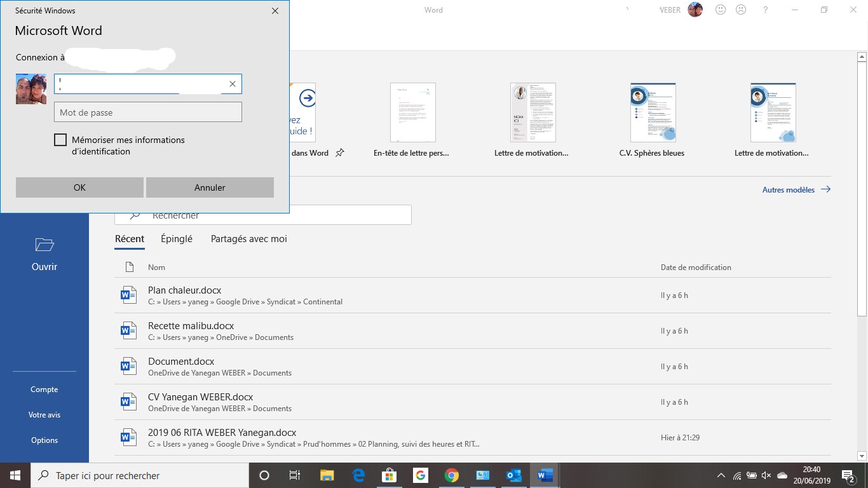
Task: Close the Sécurité Windows dialog
Action: [x=275, y=11]
